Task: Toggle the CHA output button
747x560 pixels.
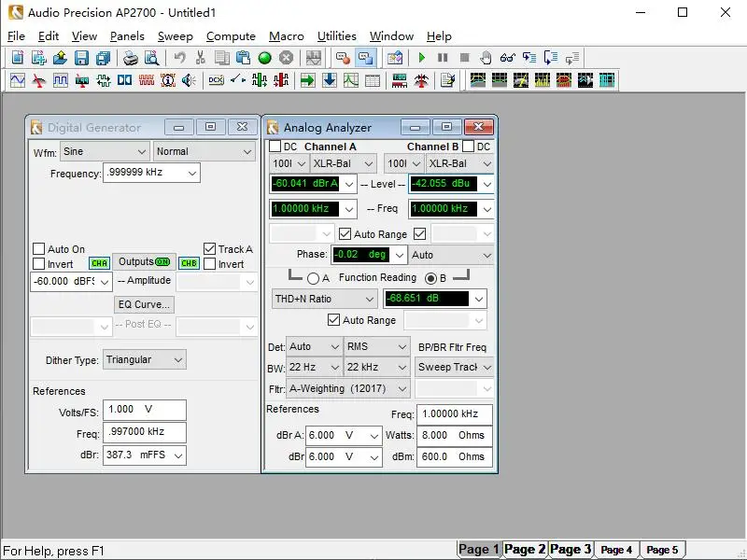Action: click(99, 263)
